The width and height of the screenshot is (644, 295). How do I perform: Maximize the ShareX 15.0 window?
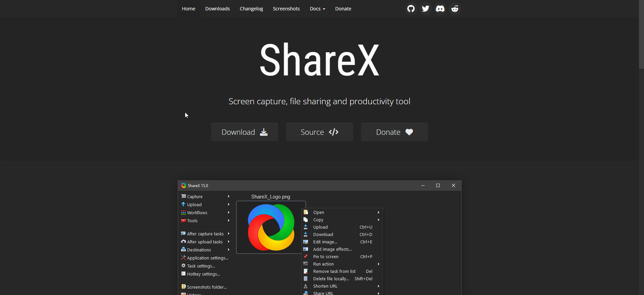point(438,185)
